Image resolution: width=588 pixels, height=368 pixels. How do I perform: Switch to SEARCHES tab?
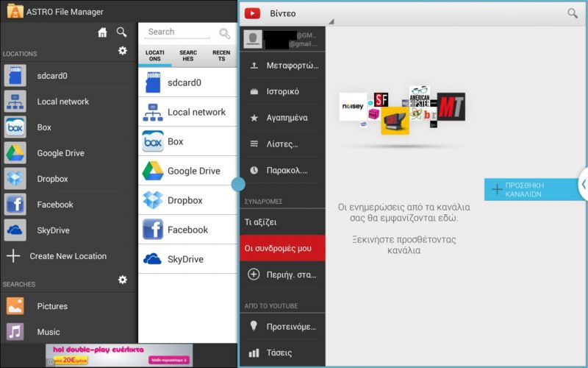point(188,56)
